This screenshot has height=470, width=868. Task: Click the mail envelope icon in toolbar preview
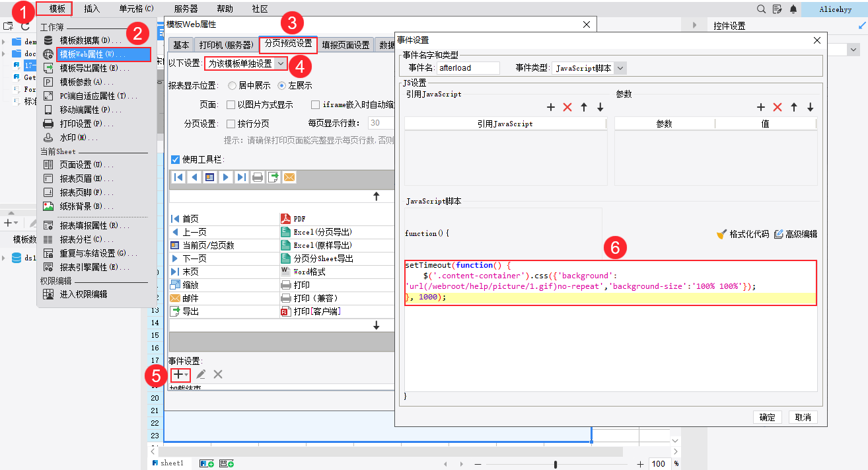(289, 177)
